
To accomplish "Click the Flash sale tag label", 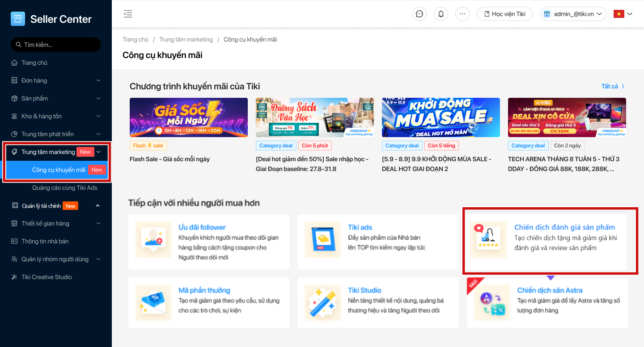I will pos(148,146).
